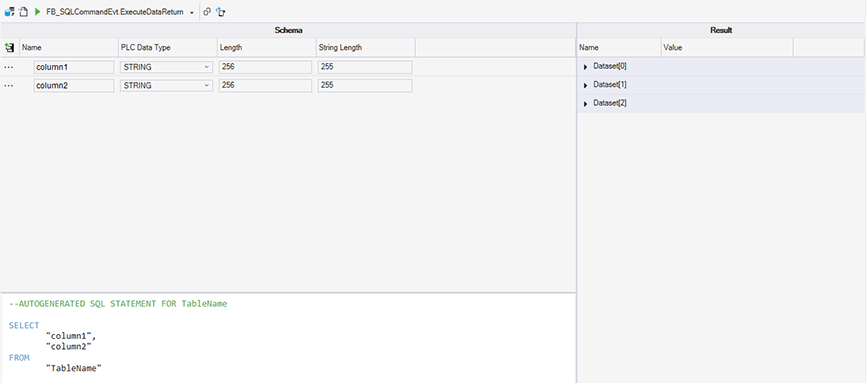Click the ellipsis handle of column1 row

[x=9, y=67]
